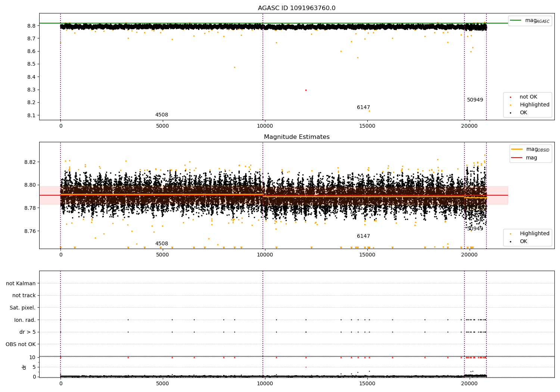Click the "6147" annotation in Magnitude Estimates plot
The height and width of the screenshot is (392, 560).
363,236
